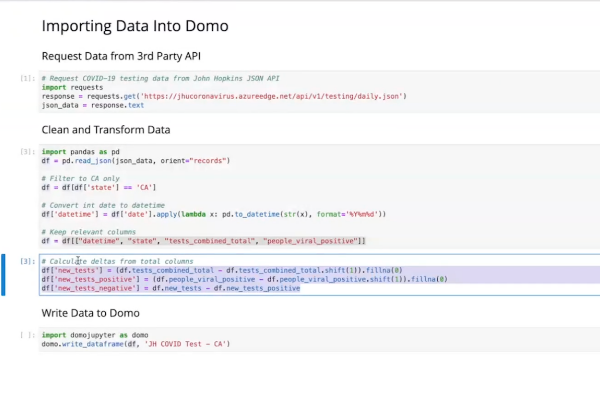Screen dimensions: 600x400
Task: Select the 'Request Data from 3rd Party API' heading
Action: [x=135, y=56]
